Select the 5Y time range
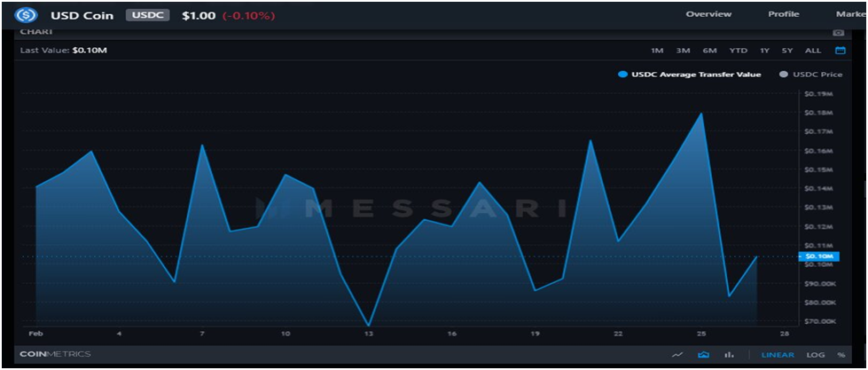The height and width of the screenshot is (370, 868). tap(787, 51)
